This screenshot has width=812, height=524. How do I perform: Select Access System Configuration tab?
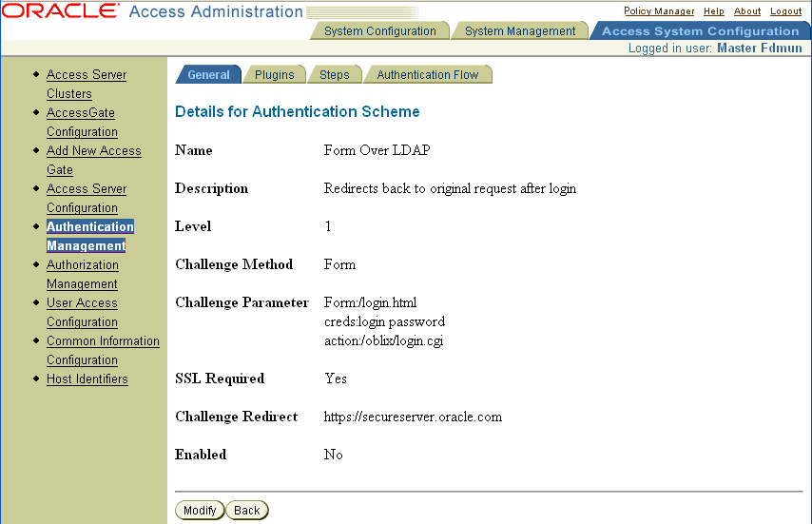click(x=700, y=31)
